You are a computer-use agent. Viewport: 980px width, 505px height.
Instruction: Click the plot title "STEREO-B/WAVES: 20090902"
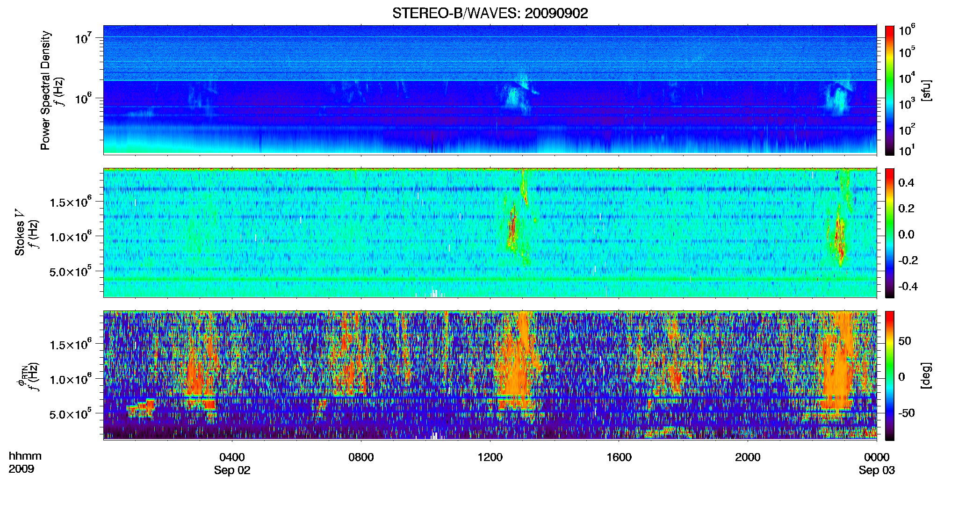click(x=490, y=13)
